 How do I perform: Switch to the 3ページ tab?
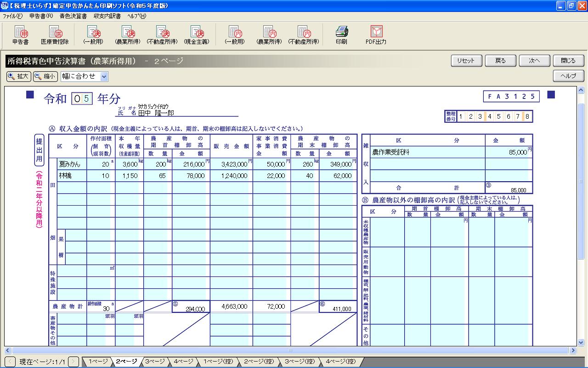click(x=155, y=362)
